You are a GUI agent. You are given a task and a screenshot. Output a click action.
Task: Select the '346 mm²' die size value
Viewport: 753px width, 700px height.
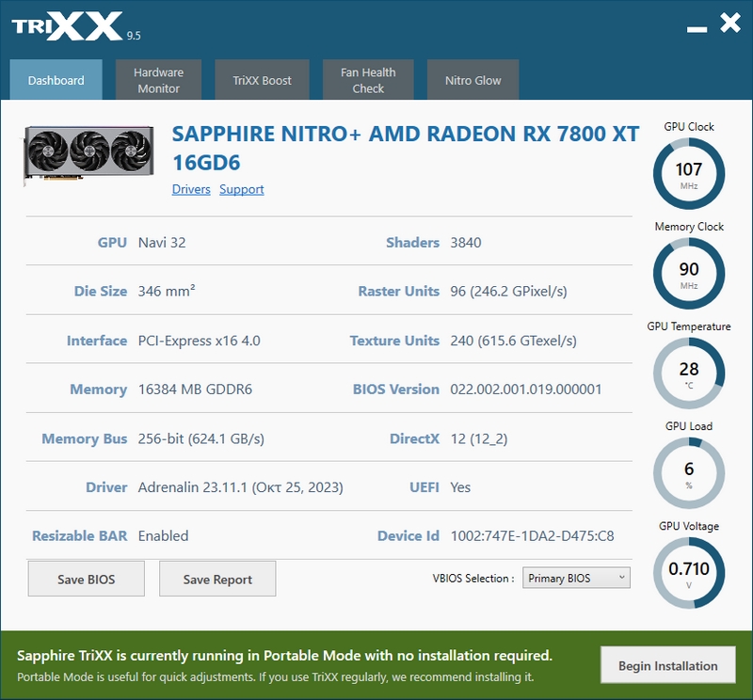pyautogui.click(x=167, y=291)
